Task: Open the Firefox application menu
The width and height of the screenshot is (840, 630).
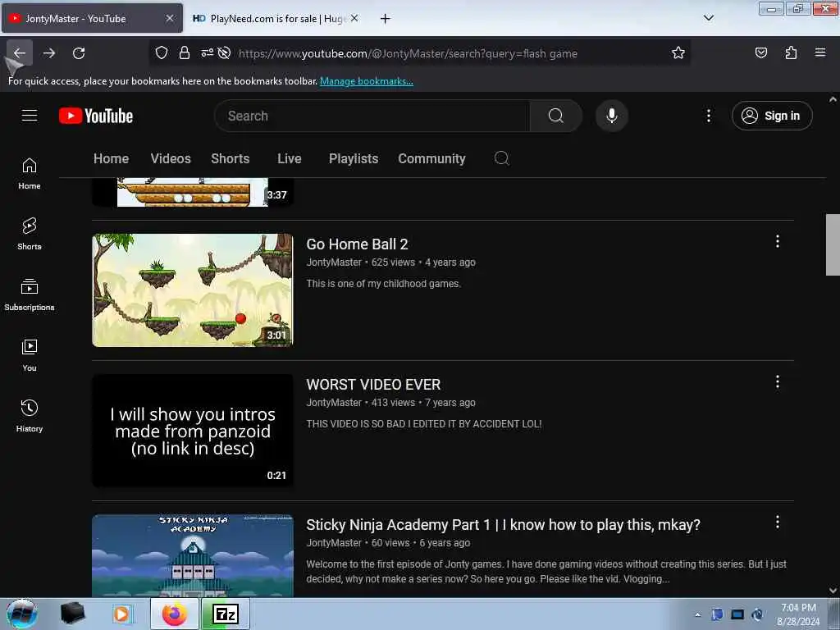Action: coord(820,52)
